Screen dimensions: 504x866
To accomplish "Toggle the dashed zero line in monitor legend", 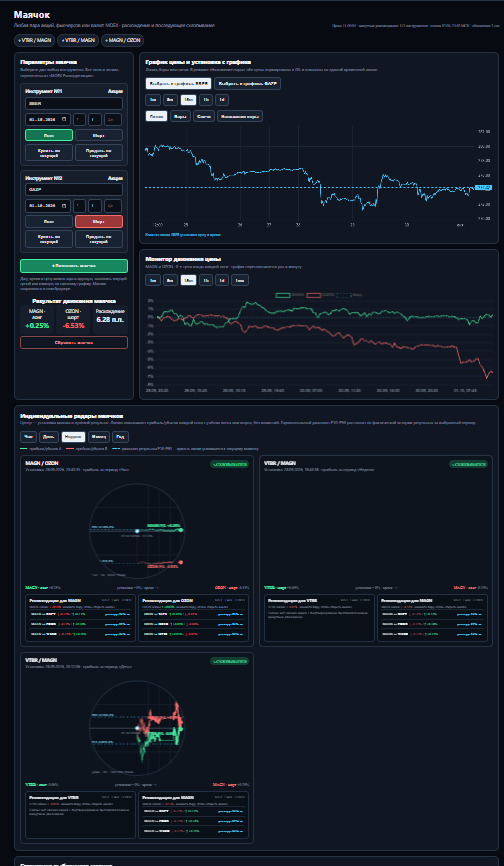I will coord(349,295).
